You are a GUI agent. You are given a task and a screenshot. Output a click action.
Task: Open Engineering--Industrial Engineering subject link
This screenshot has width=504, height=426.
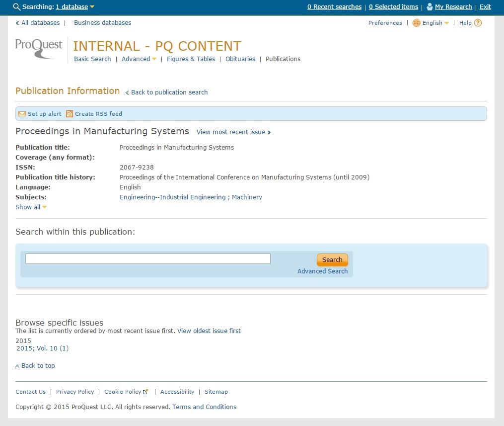click(173, 197)
